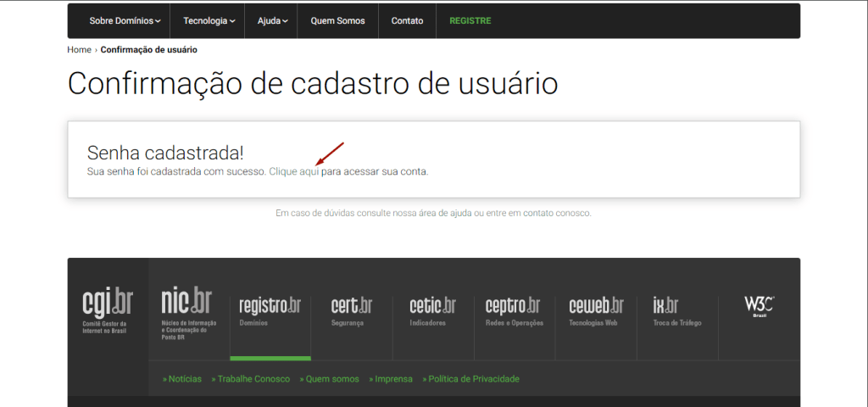Viewport: 868px width, 407px height.
Task: Open the Ajuda dropdown menu
Action: (272, 20)
